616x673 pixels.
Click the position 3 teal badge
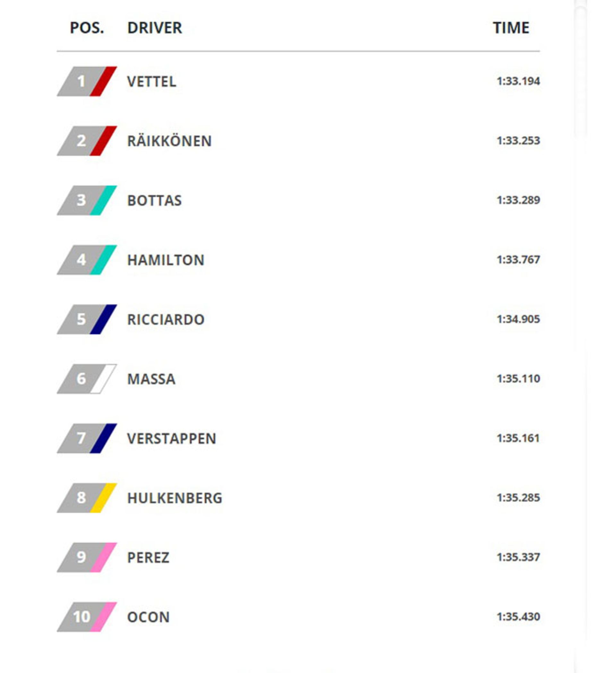(87, 200)
